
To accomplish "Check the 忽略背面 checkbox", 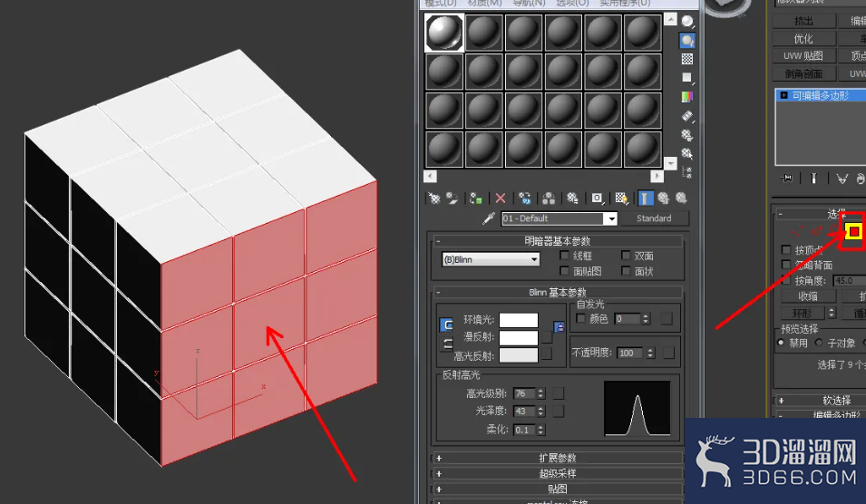I will tap(786, 265).
